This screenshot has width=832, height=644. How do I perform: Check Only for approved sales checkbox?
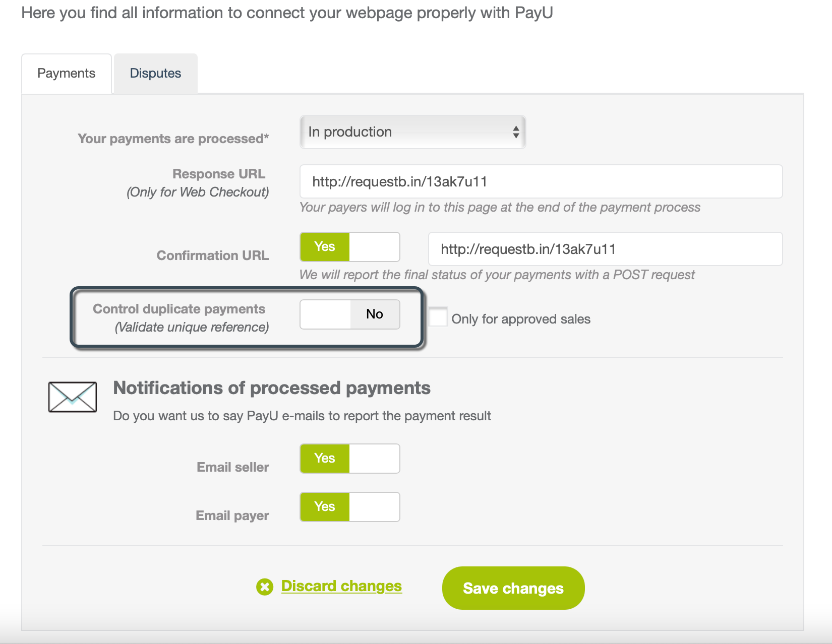[x=438, y=317]
